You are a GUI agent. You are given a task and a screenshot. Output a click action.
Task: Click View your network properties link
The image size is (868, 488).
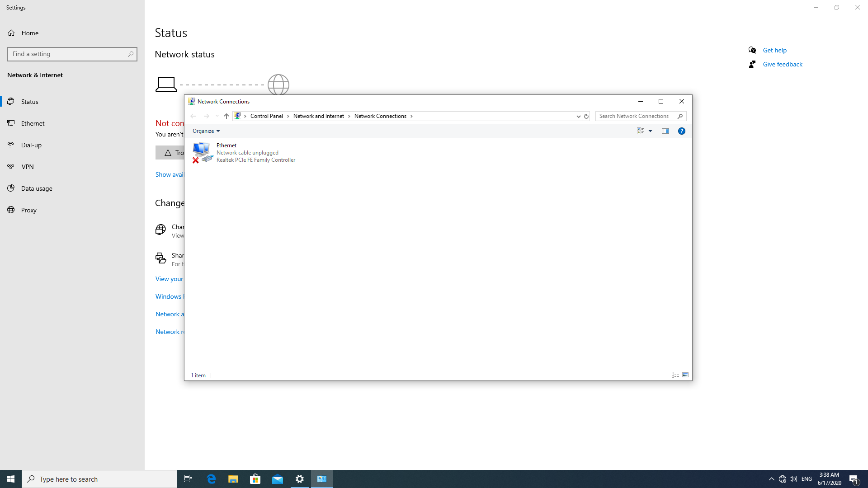[170, 279]
